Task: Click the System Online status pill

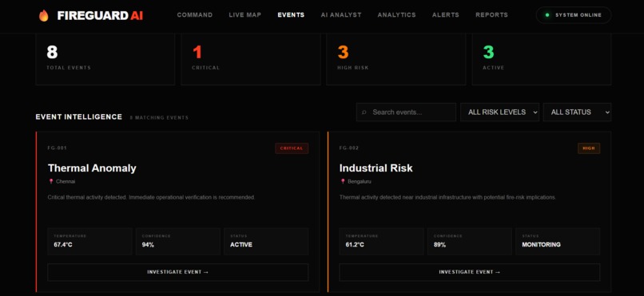Action: pyautogui.click(x=574, y=15)
